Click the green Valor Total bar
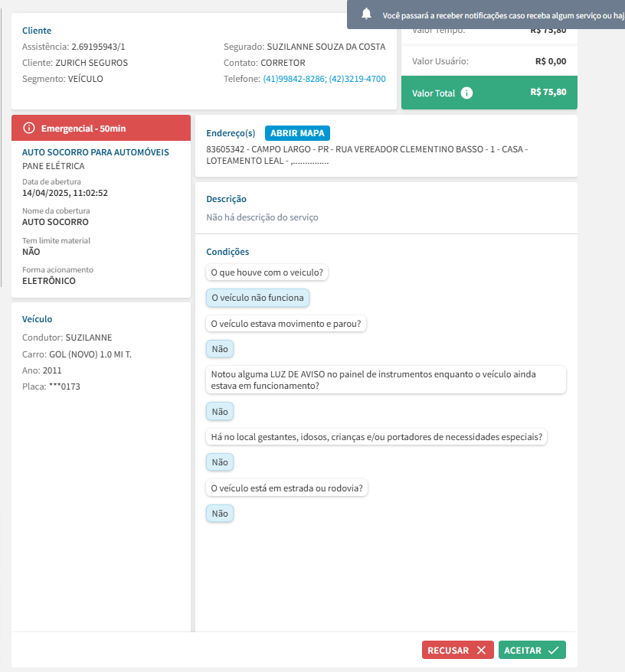 [x=489, y=93]
